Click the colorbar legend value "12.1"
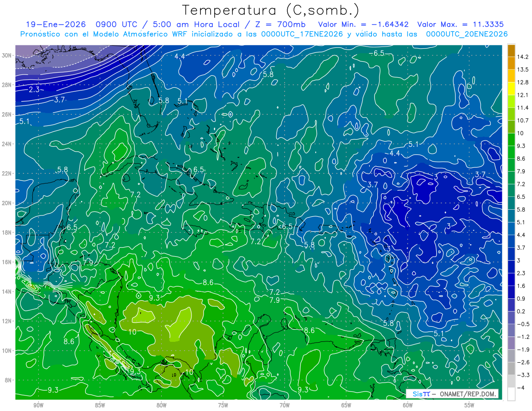This screenshot has width=532, height=411. [523, 95]
